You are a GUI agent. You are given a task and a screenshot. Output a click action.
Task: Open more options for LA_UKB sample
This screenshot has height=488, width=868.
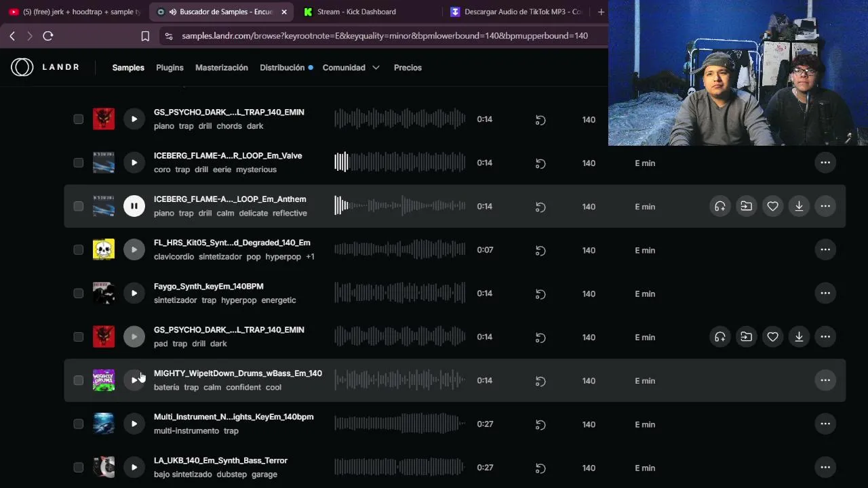click(x=825, y=468)
